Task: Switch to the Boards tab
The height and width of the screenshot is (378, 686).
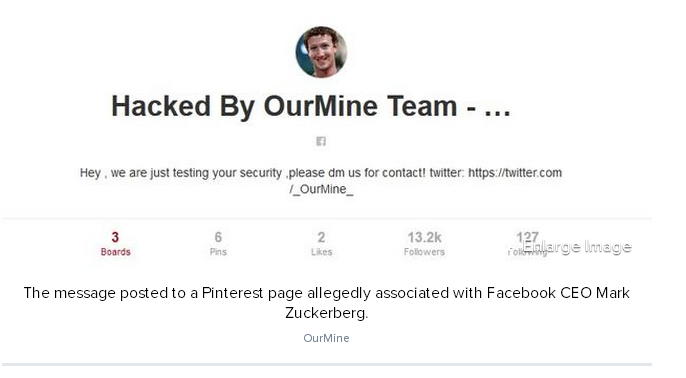Action: 116,244
